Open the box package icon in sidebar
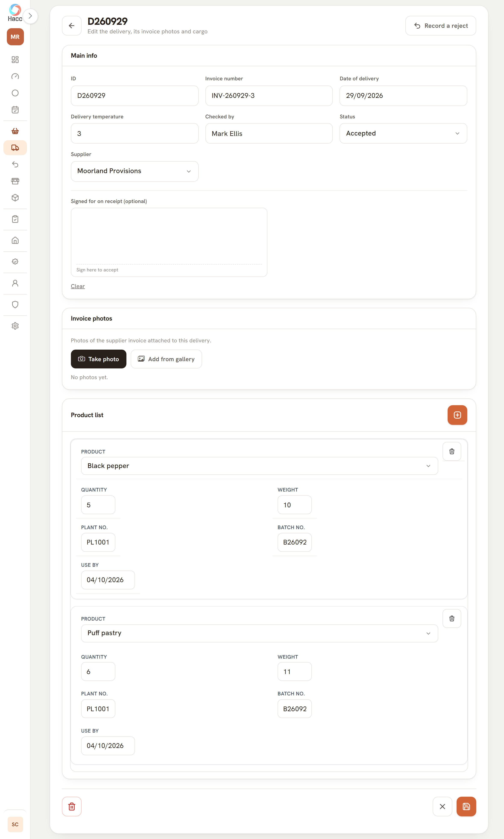The height and width of the screenshot is (839, 504). (15, 198)
